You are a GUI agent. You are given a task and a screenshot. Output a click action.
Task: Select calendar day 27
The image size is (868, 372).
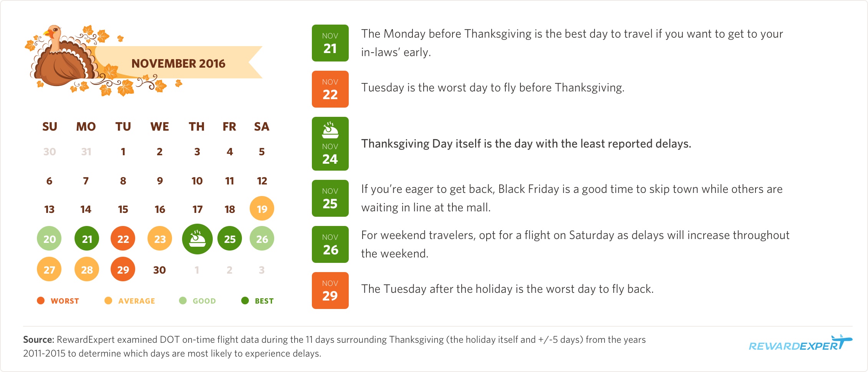coord(49,269)
